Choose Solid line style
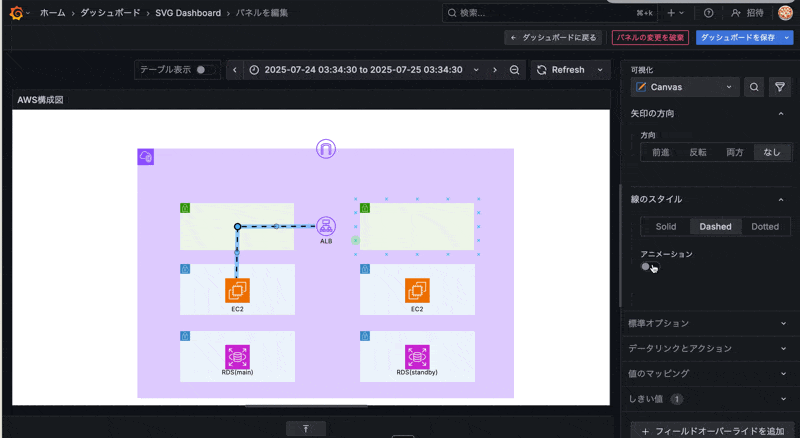This screenshot has width=800, height=438. pos(666,227)
